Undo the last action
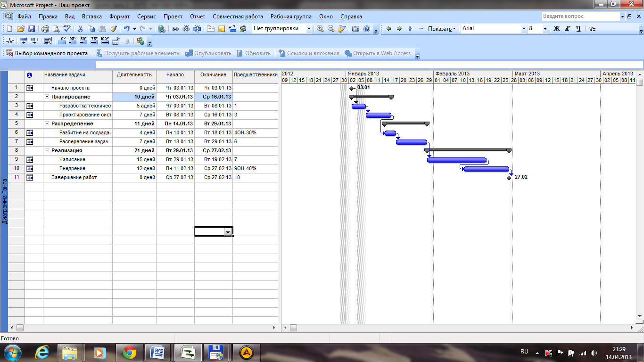 pos(126,29)
